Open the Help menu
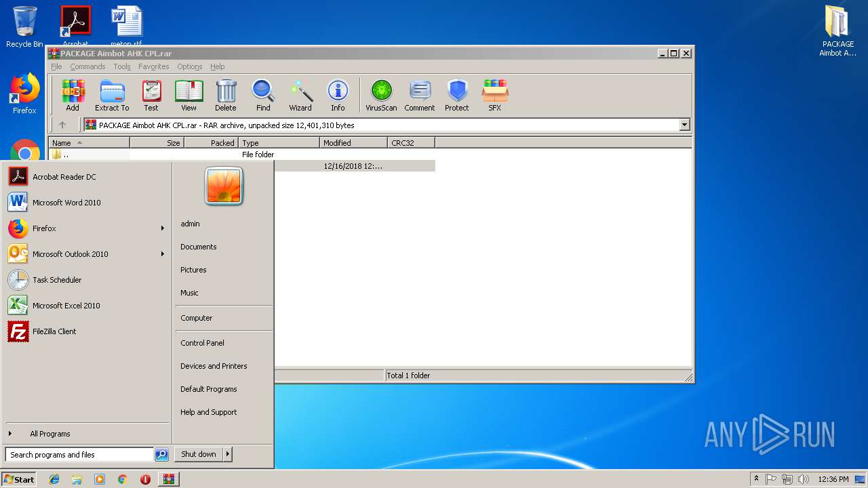This screenshot has width=868, height=488. pos(217,66)
